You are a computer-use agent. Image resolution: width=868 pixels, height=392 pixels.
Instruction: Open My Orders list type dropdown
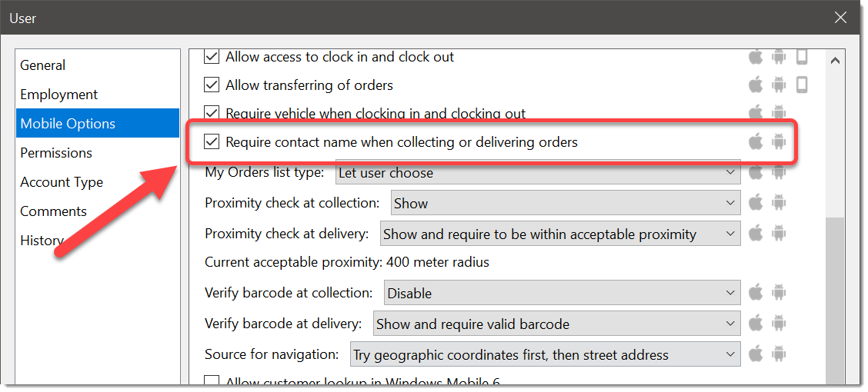(538, 172)
